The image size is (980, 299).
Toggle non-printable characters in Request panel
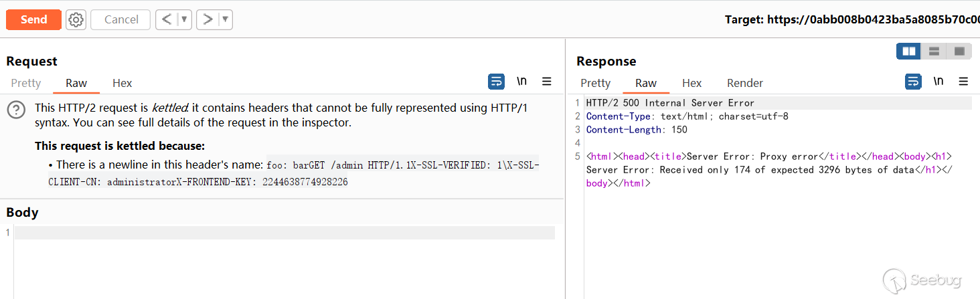point(521,82)
